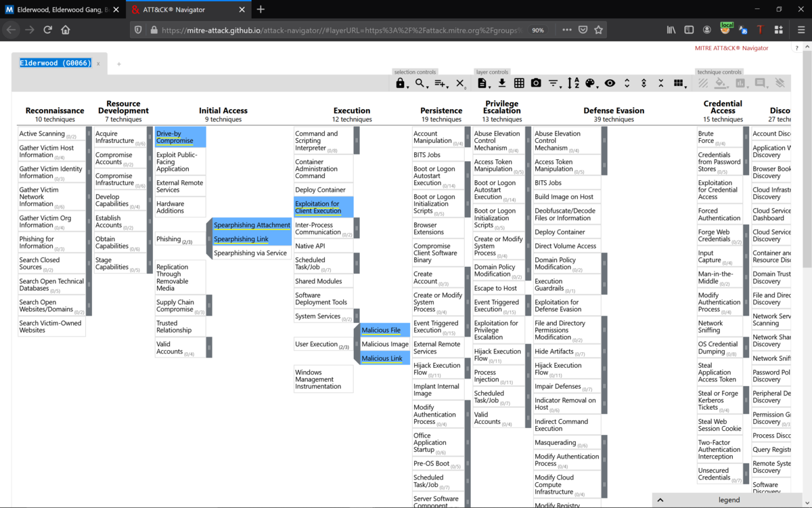This screenshot has width=812, height=508.
Task: Add a new layer tab
Action: 119,64
